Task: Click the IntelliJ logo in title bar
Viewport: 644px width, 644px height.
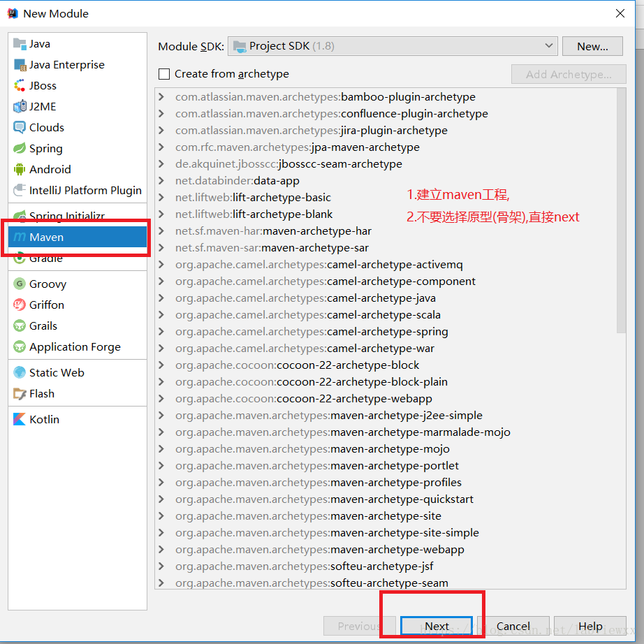Action: pyautogui.click(x=13, y=13)
